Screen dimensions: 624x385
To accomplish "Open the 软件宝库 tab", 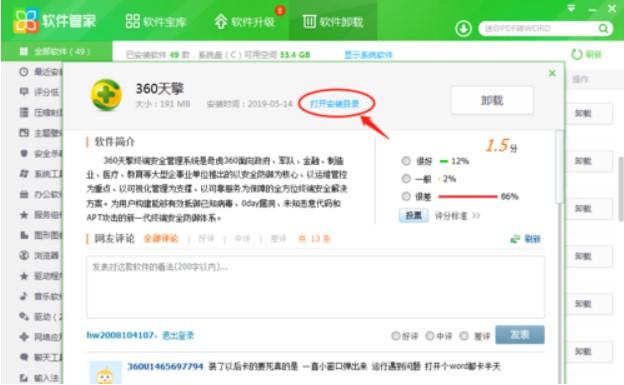I will point(156,21).
